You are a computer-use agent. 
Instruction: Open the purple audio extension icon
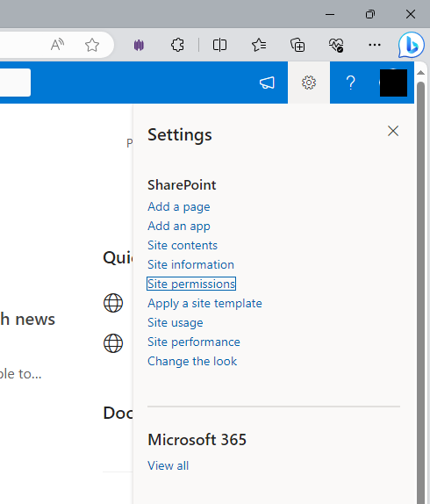[x=139, y=45]
